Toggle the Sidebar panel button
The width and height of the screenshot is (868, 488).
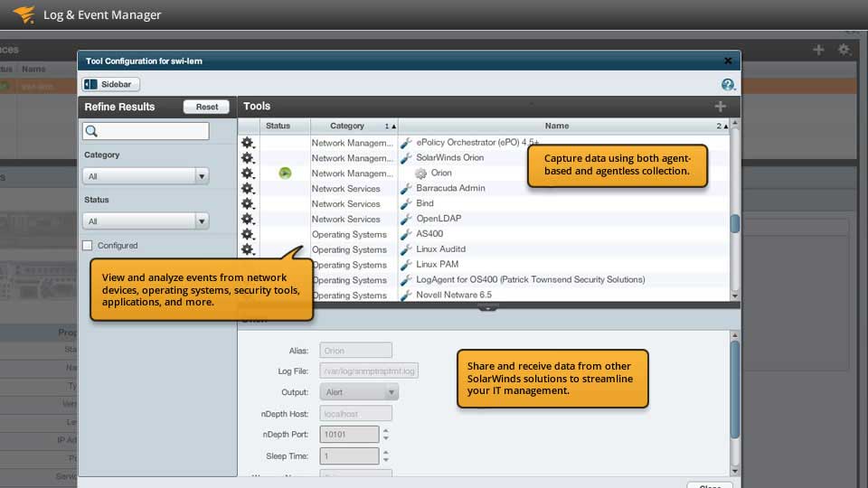tap(111, 84)
